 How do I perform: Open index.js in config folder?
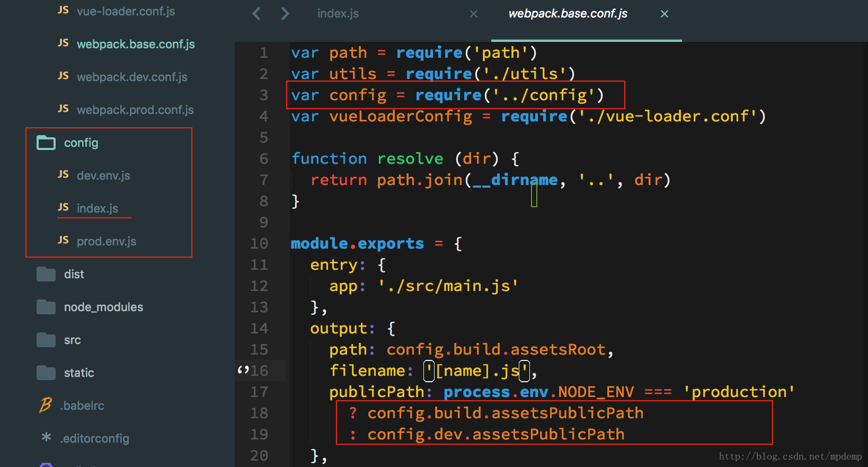[98, 208]
